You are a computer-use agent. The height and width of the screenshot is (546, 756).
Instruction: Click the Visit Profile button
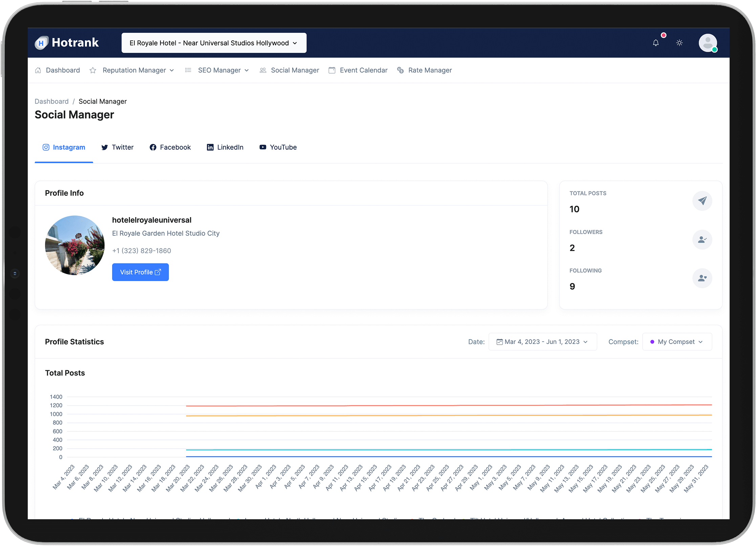tap(140, 272)
